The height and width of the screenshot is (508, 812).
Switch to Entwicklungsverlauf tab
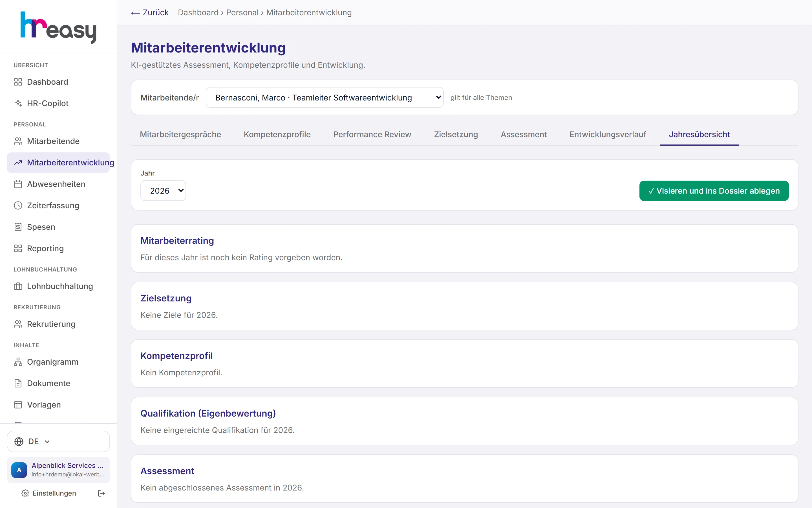point(608,134)
